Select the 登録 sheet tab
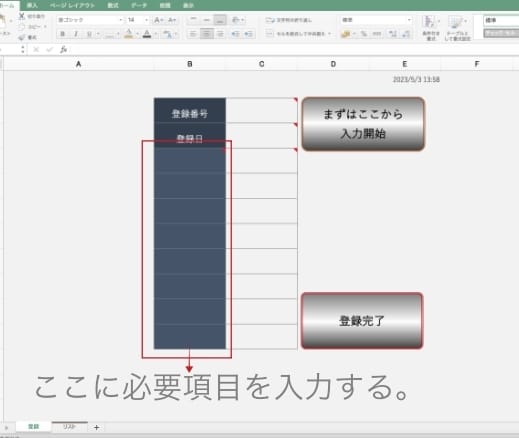 [x=33, y=427]
